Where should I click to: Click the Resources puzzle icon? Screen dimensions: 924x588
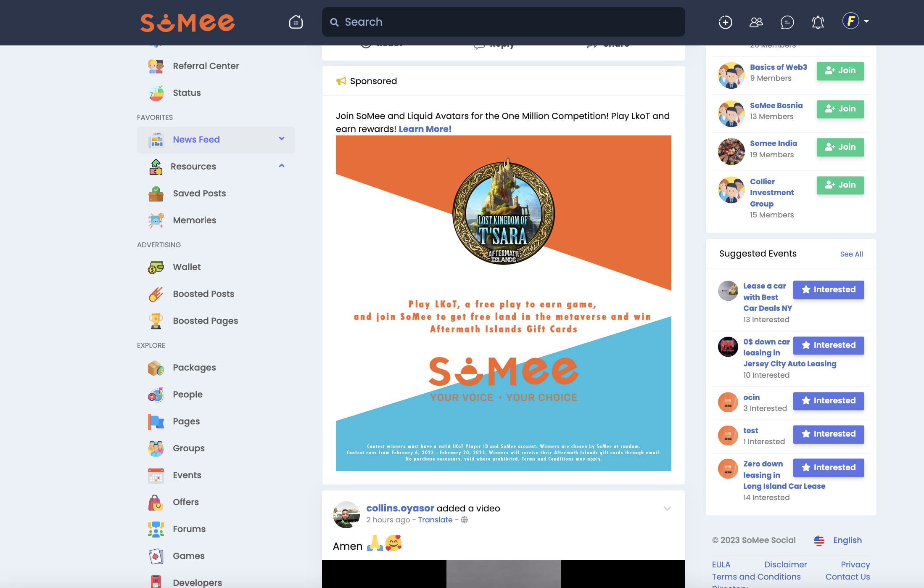click(x=156, y=167)
